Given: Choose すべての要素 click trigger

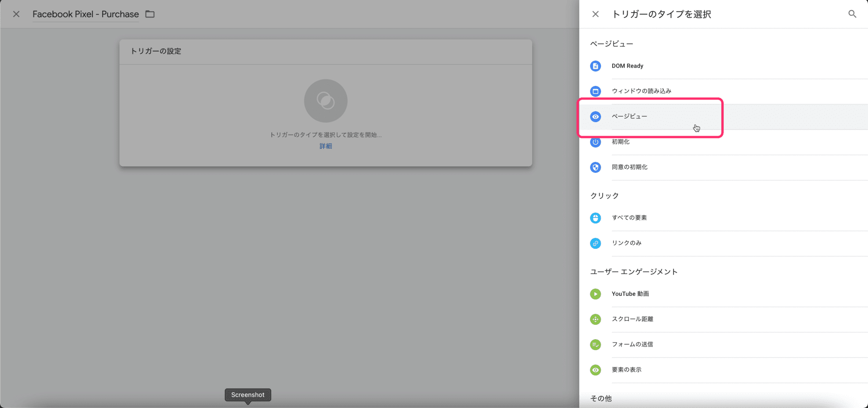Looking at the screenshot, I should [724, 218].
